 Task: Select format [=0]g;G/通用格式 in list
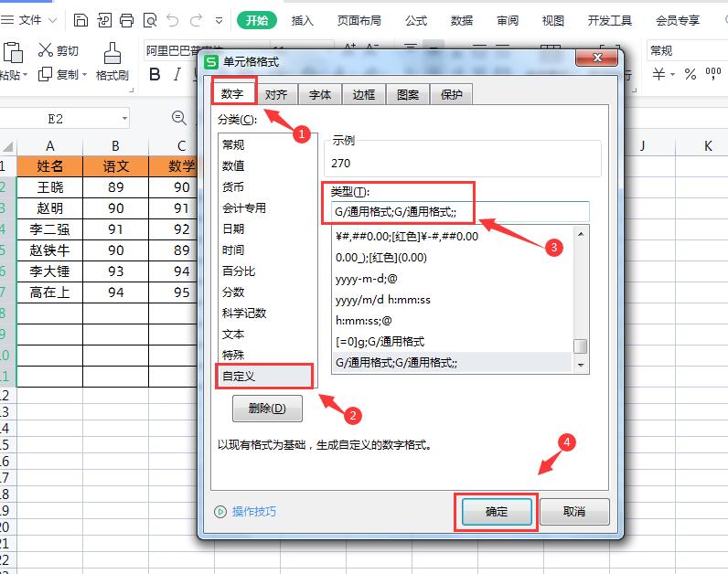(452, 342)
